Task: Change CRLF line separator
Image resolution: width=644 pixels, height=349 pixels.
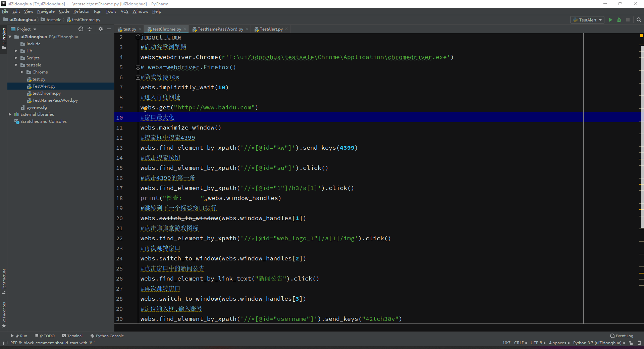Action: tap(520, 343)
